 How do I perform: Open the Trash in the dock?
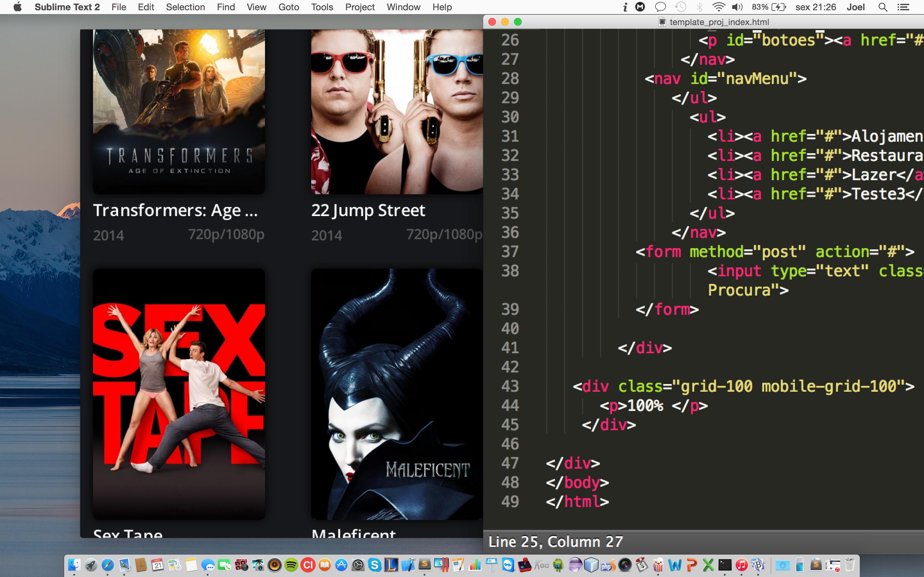849,565
